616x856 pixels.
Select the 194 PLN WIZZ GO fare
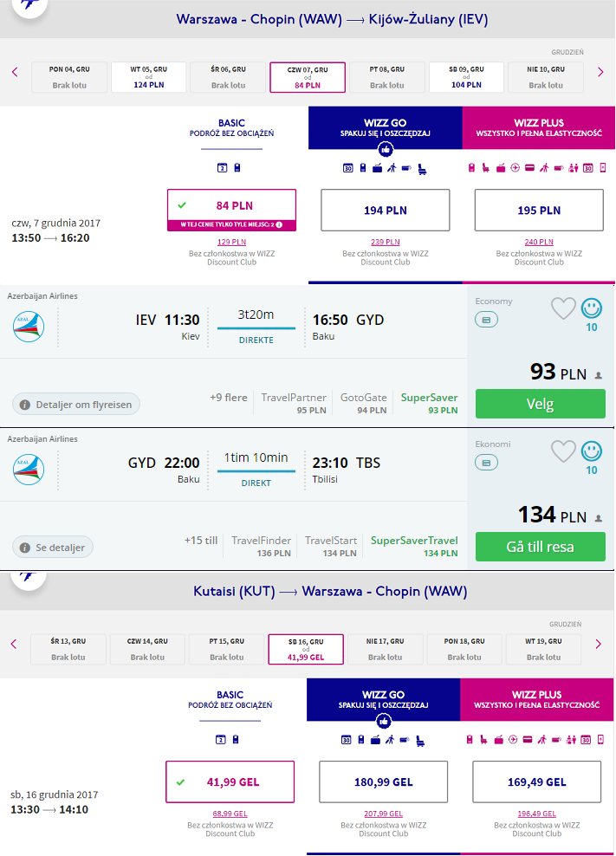[x=386, y=211]
